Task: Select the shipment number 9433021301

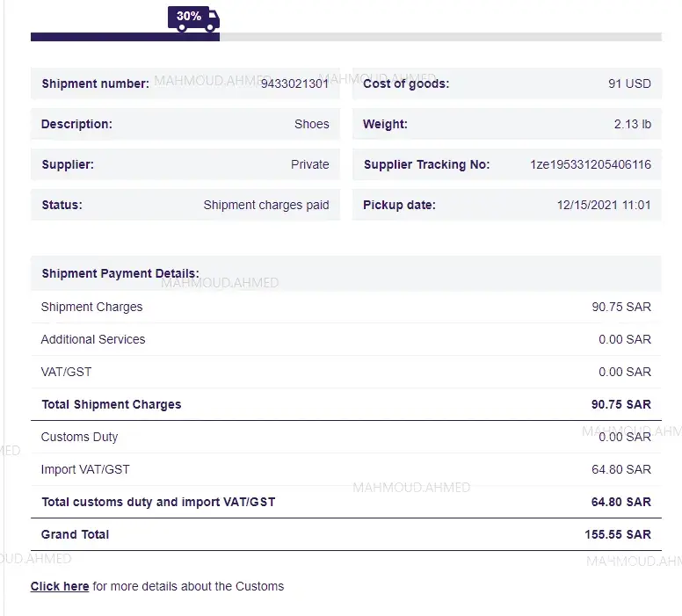Action: click(294, 83)
